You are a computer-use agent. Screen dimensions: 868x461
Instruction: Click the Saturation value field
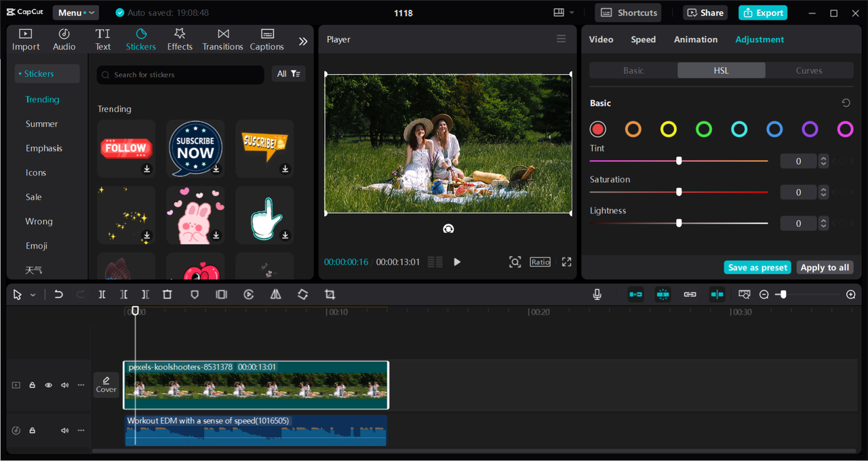pyautogui.click(x=799, y=193)
